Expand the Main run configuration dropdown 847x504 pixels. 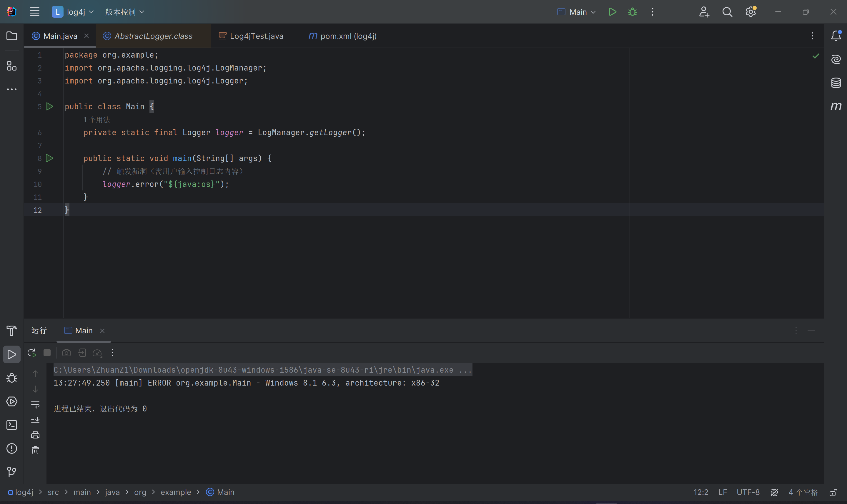576,12
